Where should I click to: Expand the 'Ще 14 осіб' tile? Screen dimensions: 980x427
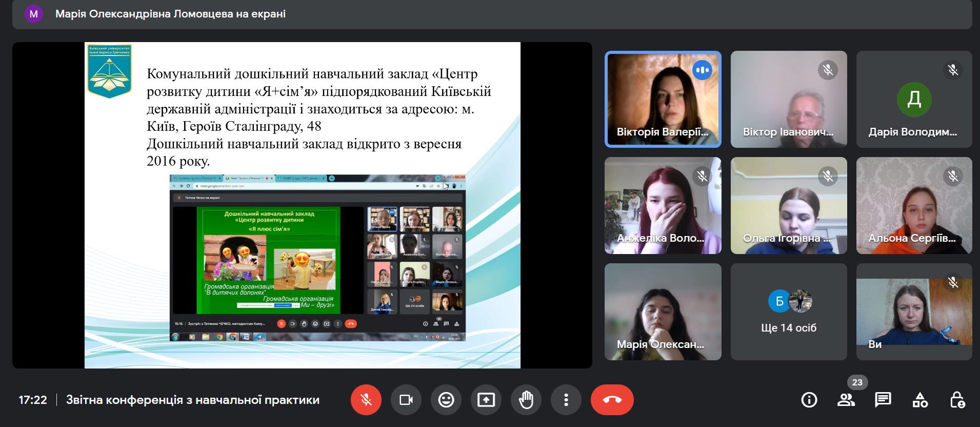(x=788, y=312)
